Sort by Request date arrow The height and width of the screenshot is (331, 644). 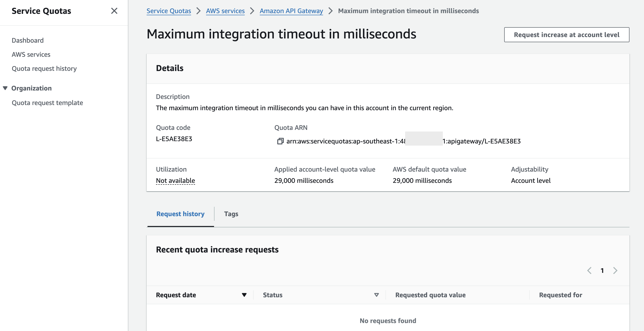coord(244,295)
